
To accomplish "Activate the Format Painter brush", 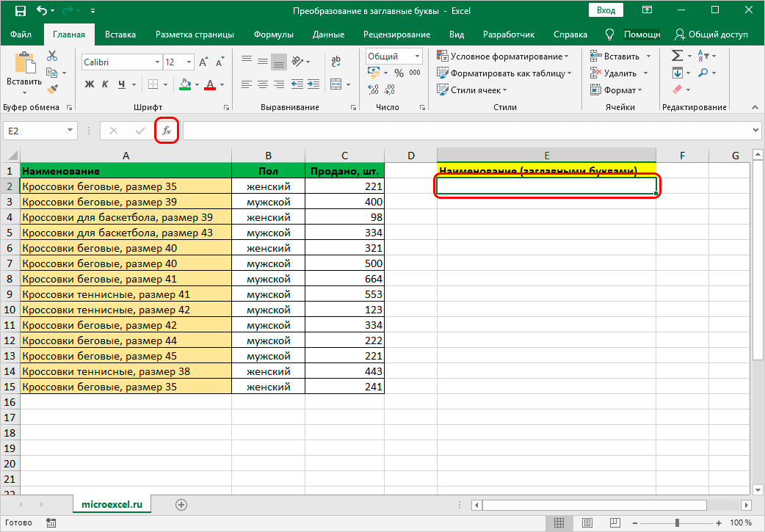I will point(52,89).
